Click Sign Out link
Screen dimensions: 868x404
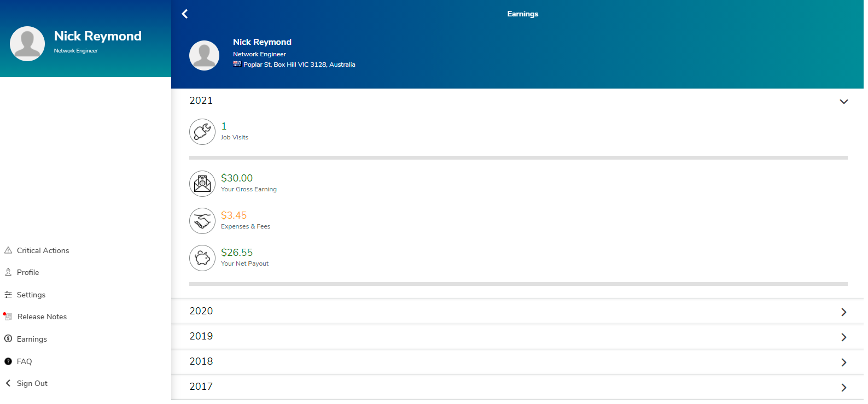[x=32, y=383]
